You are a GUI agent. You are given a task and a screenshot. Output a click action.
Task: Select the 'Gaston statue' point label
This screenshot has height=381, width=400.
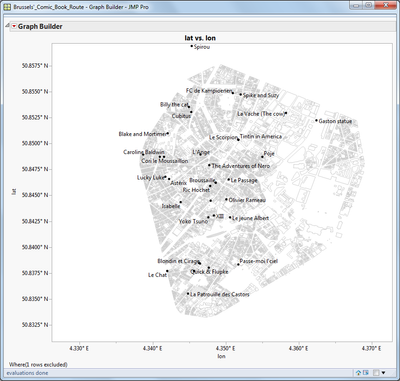click(335, 121)
